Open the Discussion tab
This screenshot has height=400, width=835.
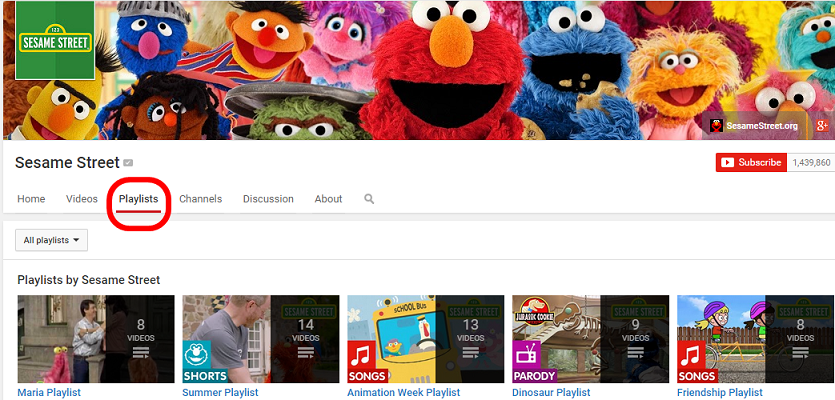(x=268, y=199)
